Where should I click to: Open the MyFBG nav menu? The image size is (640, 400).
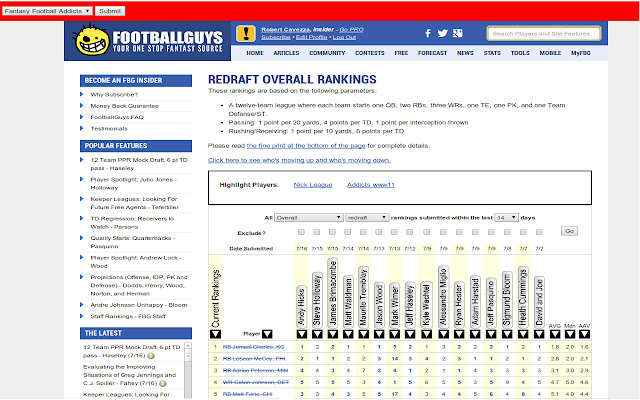580,53
